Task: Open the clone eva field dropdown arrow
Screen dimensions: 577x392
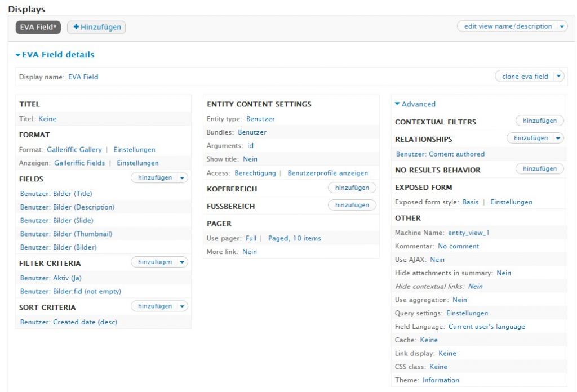Action: [558, 77]
